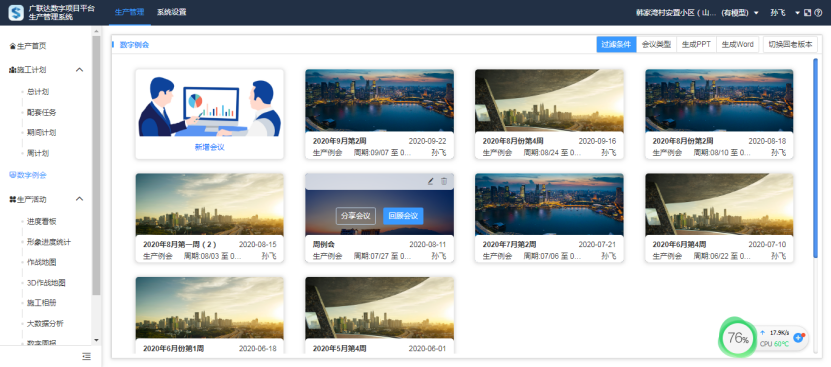Click the 76% memory usage circle
831x367 pixels.
tap(737, 338)
